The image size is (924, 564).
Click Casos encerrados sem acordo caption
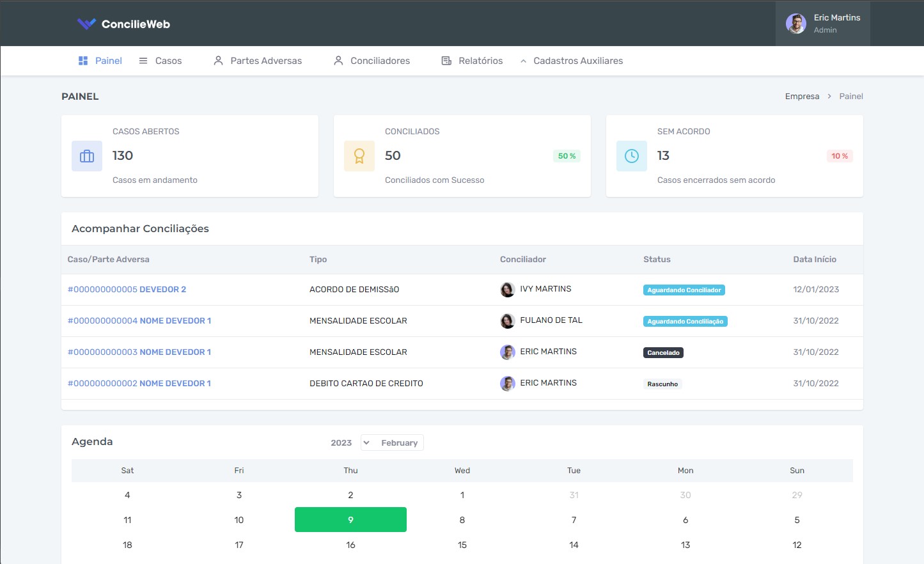click(716, 180)
